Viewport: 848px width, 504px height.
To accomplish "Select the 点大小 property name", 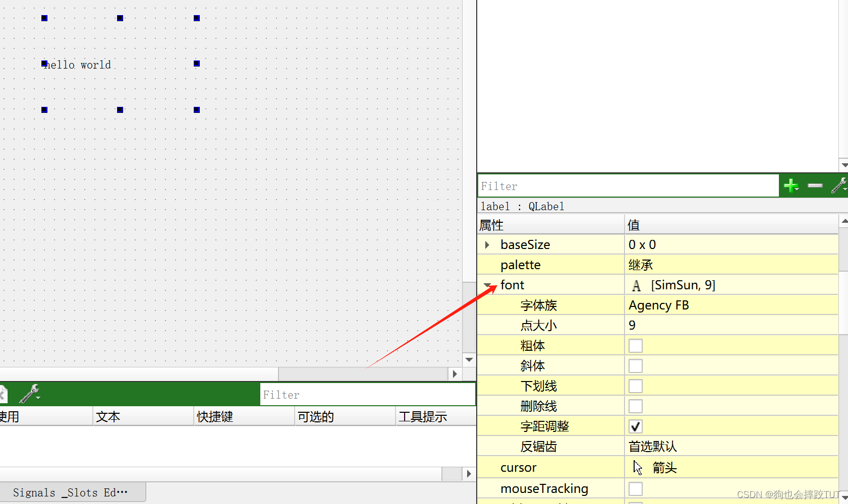I will click(538, 326).
